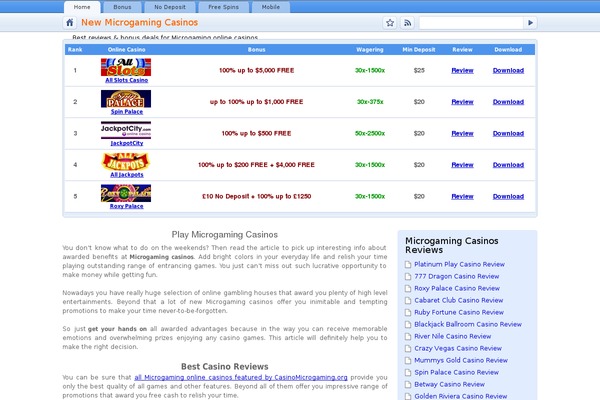
Task: Open Review link in JackpotCity row
Action: pyautogui.click(x=462, y=134)
